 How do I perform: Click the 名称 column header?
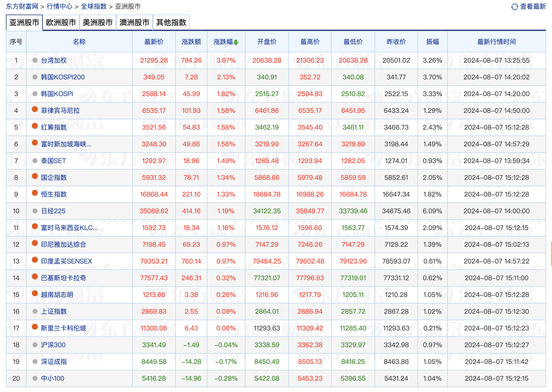pos(79,42)
